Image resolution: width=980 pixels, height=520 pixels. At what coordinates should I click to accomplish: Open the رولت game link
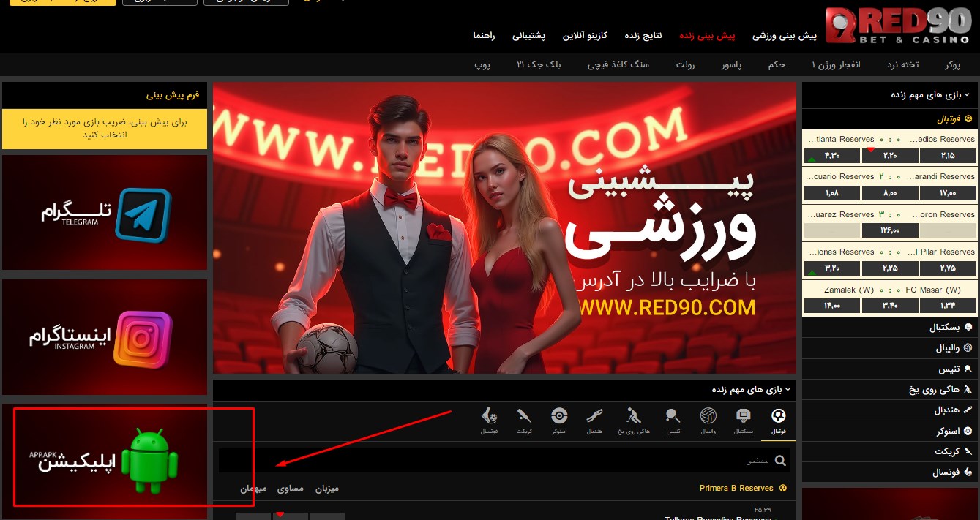coord(685,65)
